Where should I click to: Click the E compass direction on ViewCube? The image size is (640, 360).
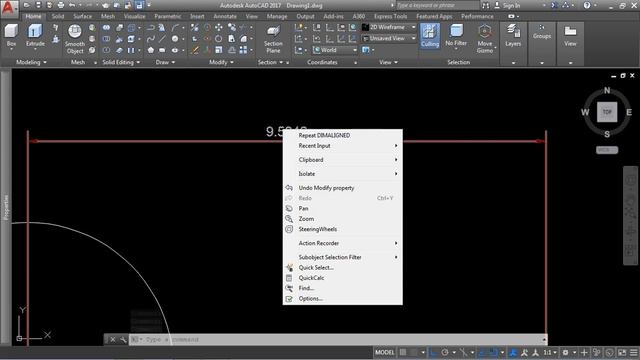point(629,112)
